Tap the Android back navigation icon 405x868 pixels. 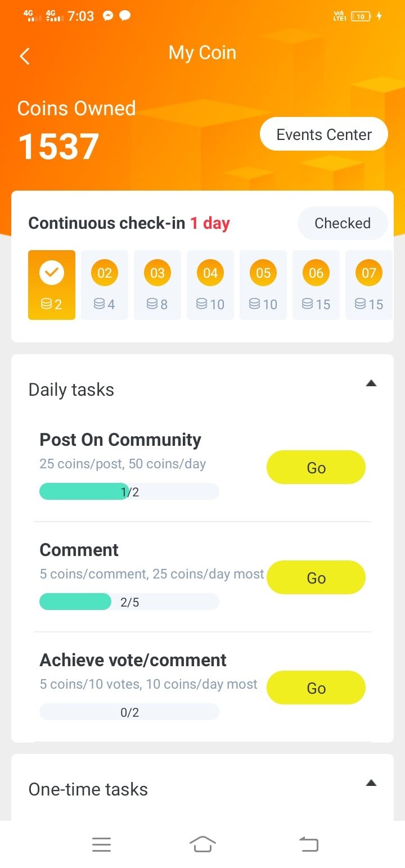pyautogui.click(x=308, y=844)
